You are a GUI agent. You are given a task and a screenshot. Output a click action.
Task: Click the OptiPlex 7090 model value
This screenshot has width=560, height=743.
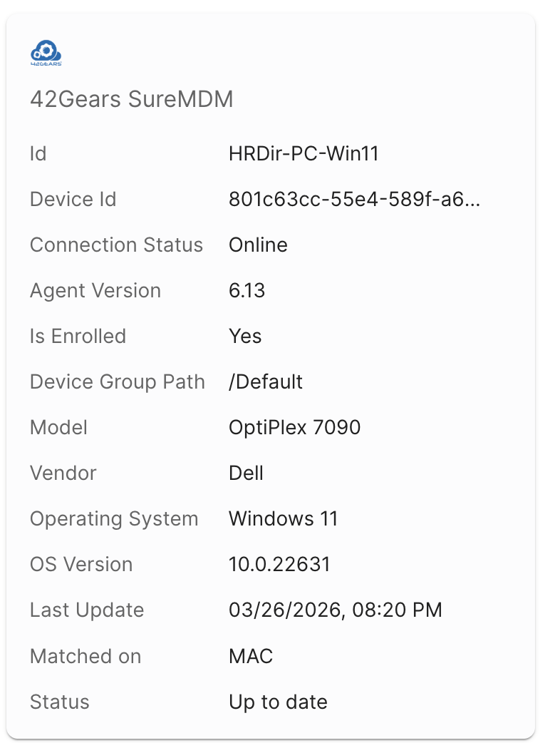295,427
